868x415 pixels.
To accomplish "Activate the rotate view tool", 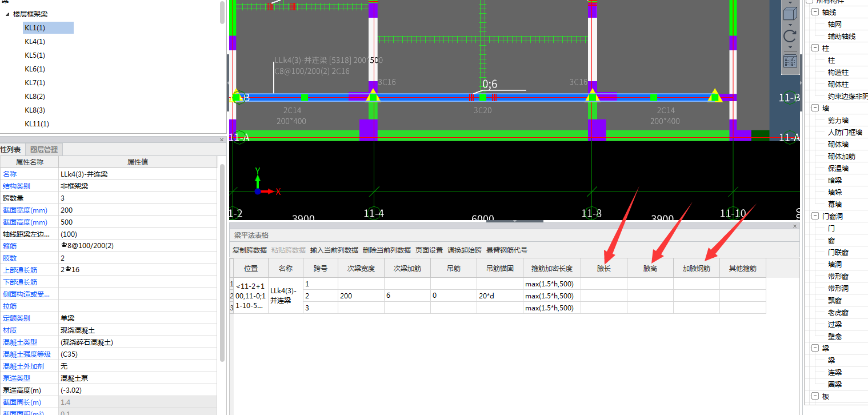I will (x=790, y=37).
